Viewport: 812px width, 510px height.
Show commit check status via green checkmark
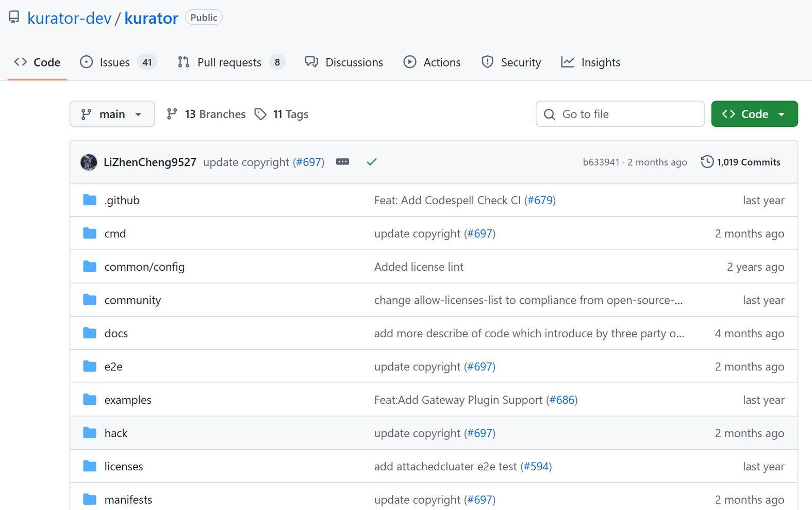click(x=372, y=162)
